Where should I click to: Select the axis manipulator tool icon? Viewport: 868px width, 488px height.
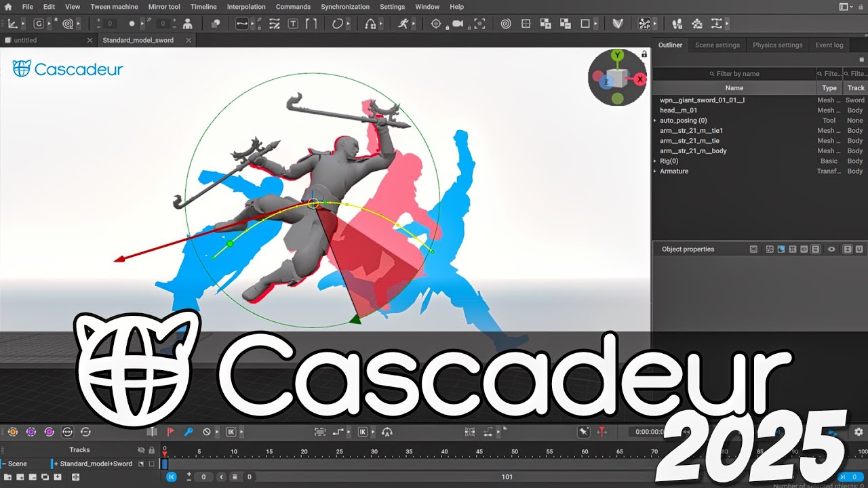[x=12, y=24]
